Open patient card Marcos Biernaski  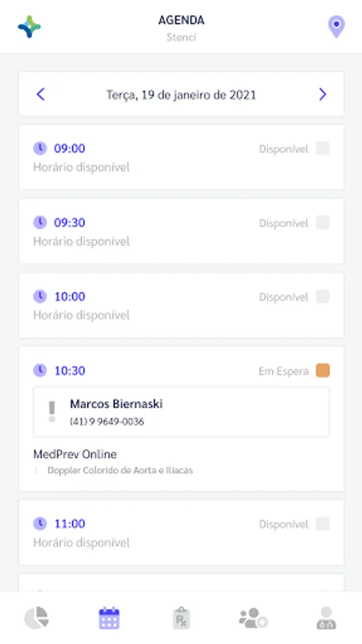pos(181,411)
